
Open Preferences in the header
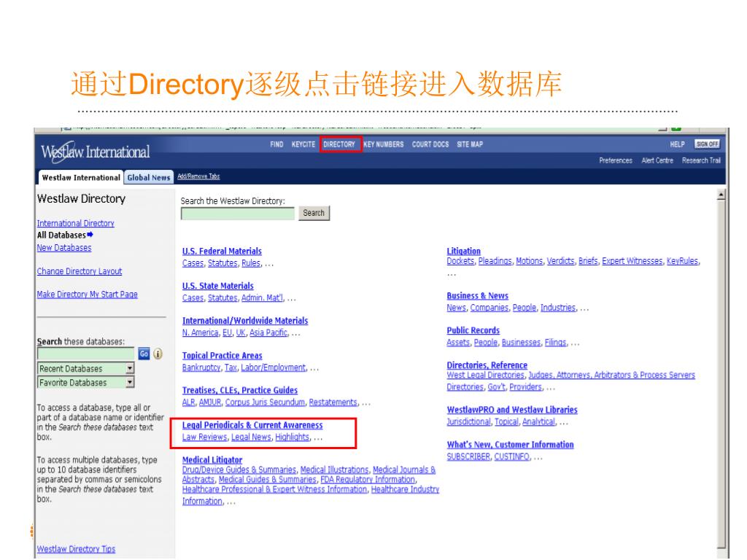tap(616, 160)
